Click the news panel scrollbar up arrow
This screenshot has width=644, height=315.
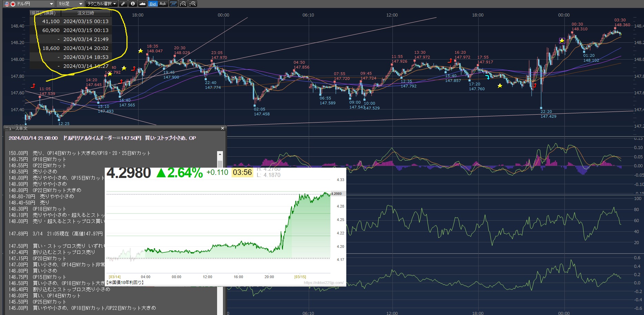(x=220, y=154)
